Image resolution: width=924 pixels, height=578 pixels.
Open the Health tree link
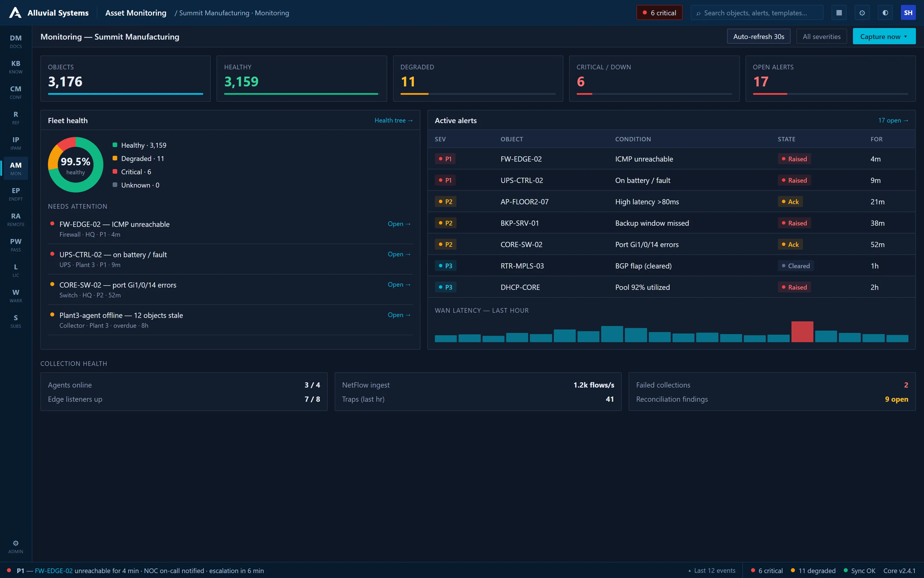[393, 121]
